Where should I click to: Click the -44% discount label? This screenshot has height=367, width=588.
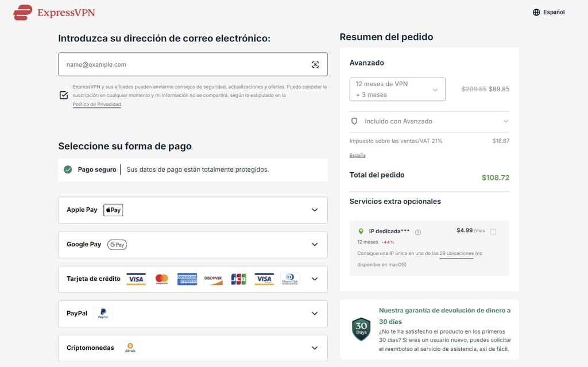tap(388, 242)
